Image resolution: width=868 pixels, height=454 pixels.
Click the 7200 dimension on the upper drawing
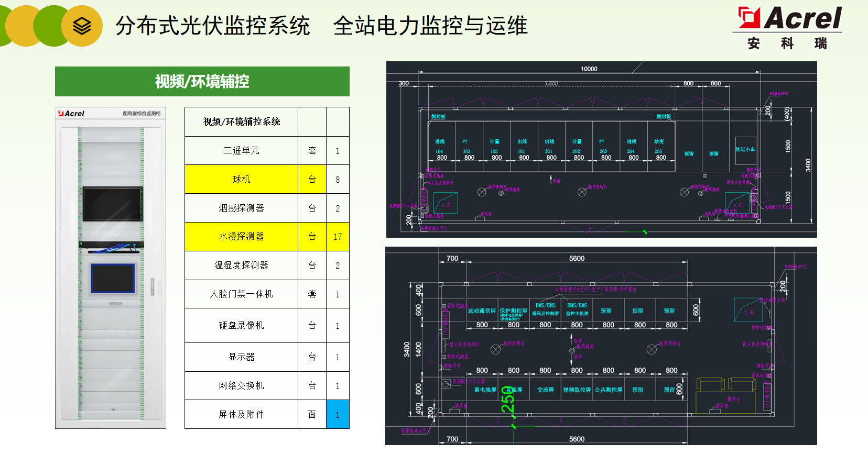[551, 83]
